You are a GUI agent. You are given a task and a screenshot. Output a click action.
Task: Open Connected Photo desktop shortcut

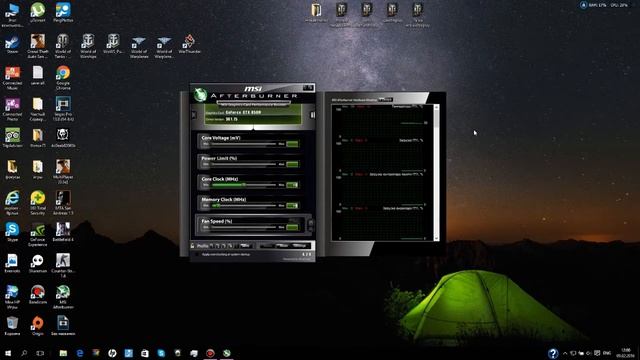click(12, 109)
